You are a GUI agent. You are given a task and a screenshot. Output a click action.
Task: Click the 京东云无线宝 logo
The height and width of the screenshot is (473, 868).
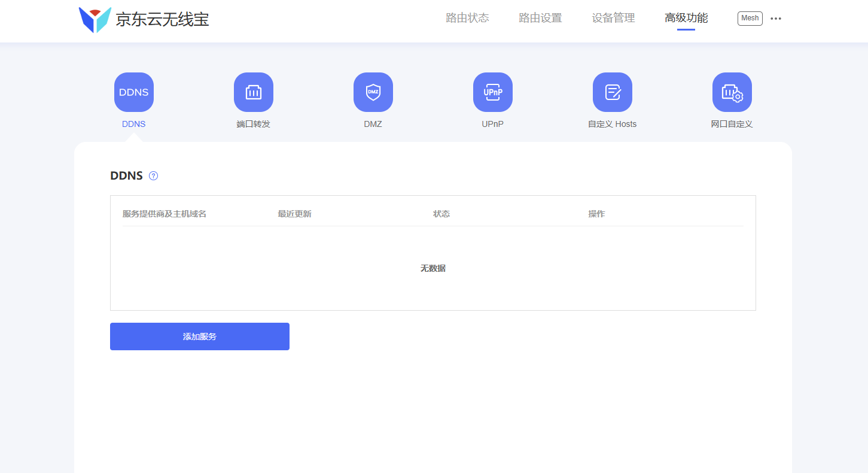click(144, 19)
